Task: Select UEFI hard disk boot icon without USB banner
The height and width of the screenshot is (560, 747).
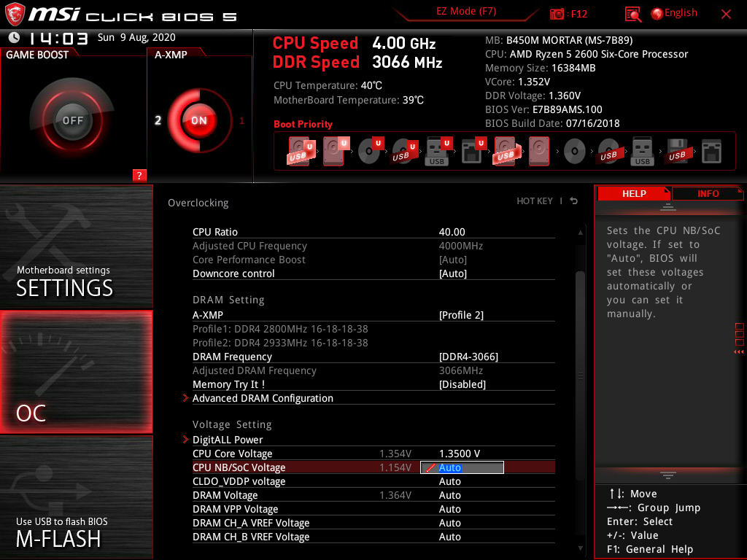Action: 336,151
